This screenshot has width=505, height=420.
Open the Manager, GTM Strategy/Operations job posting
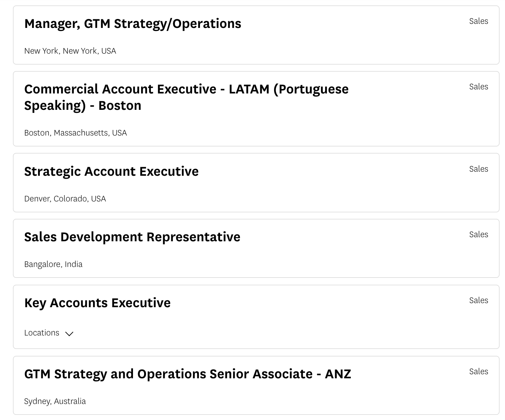(133, 23)
